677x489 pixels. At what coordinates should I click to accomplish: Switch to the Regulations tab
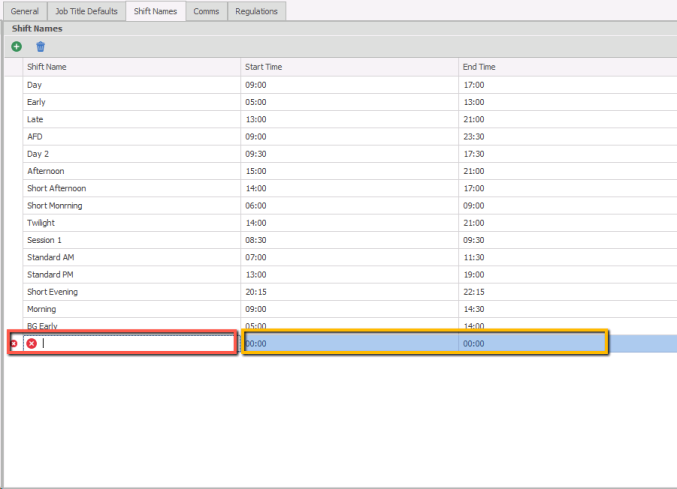257,11
